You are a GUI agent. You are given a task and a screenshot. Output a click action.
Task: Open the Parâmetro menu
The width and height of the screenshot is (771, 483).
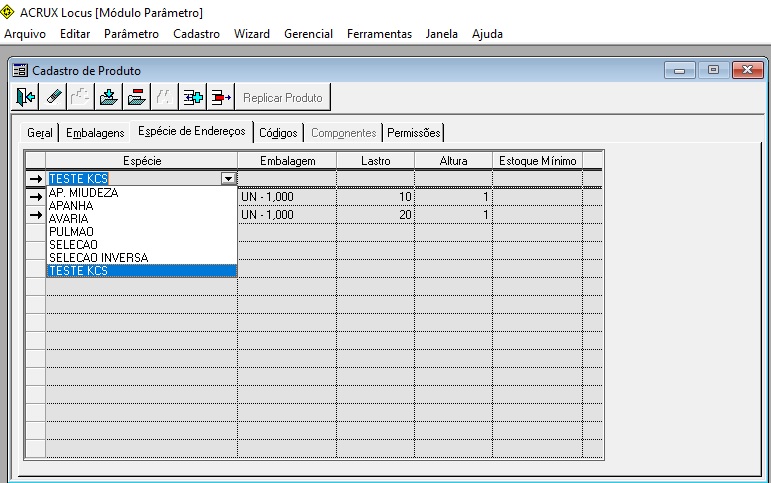(x=131, y=34)
